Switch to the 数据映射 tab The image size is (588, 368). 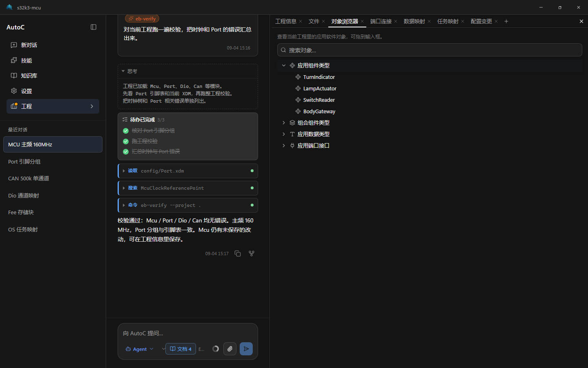414,21
